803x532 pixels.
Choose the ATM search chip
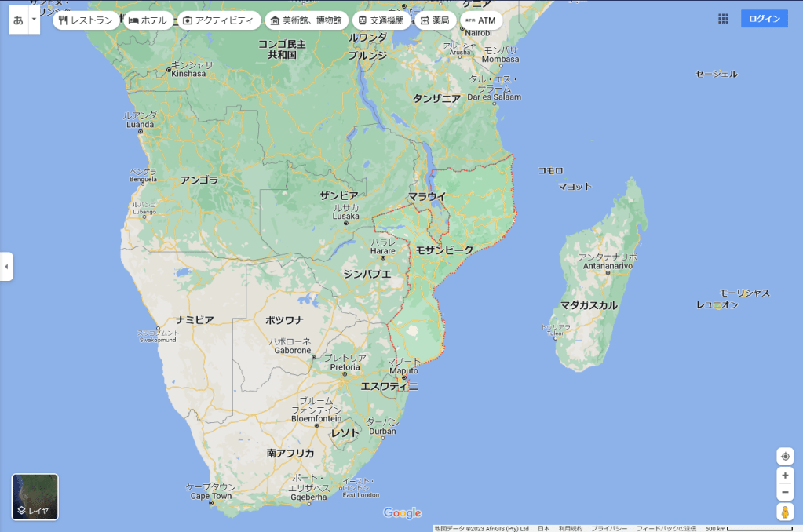tap(480, 20)
